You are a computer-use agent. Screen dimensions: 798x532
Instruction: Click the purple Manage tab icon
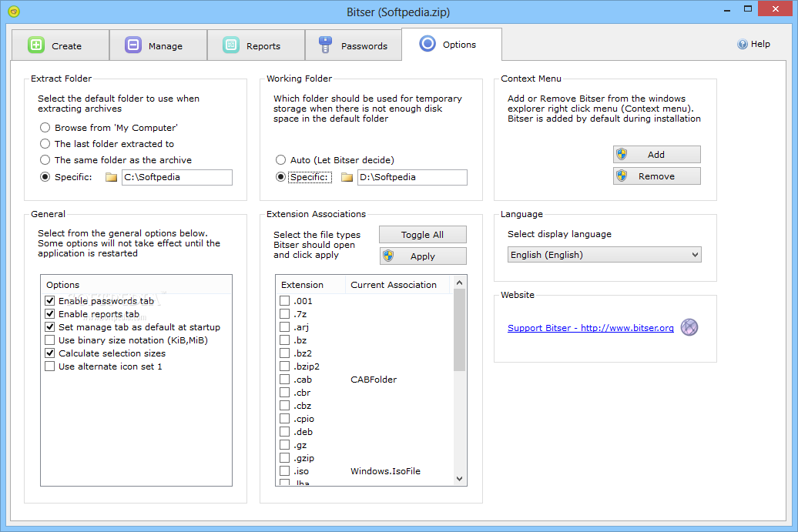point(133,45)
